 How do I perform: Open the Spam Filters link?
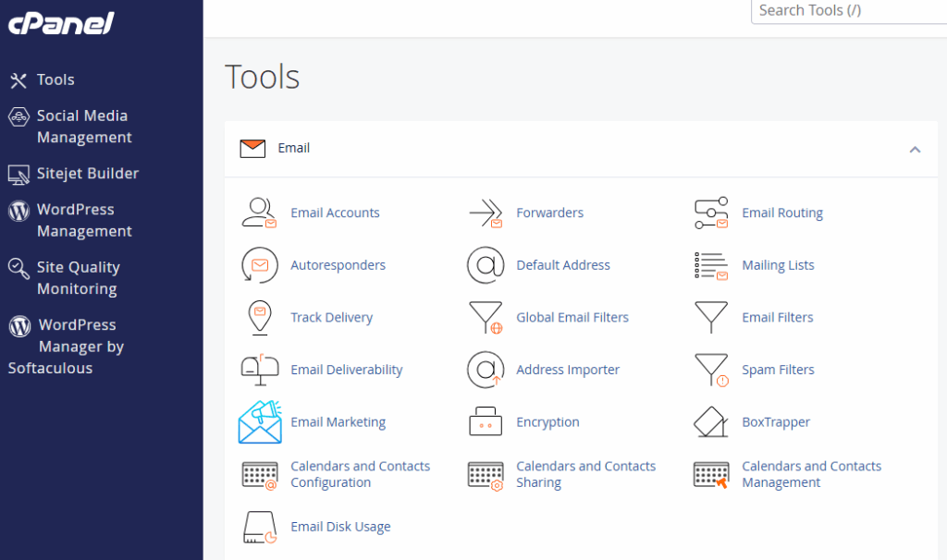(778, 370)
